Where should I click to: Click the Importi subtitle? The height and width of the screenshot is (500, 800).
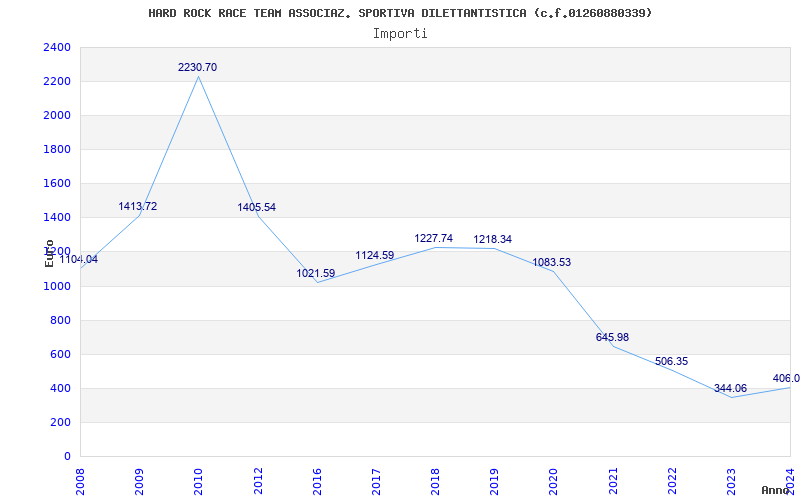coord(400,34)
